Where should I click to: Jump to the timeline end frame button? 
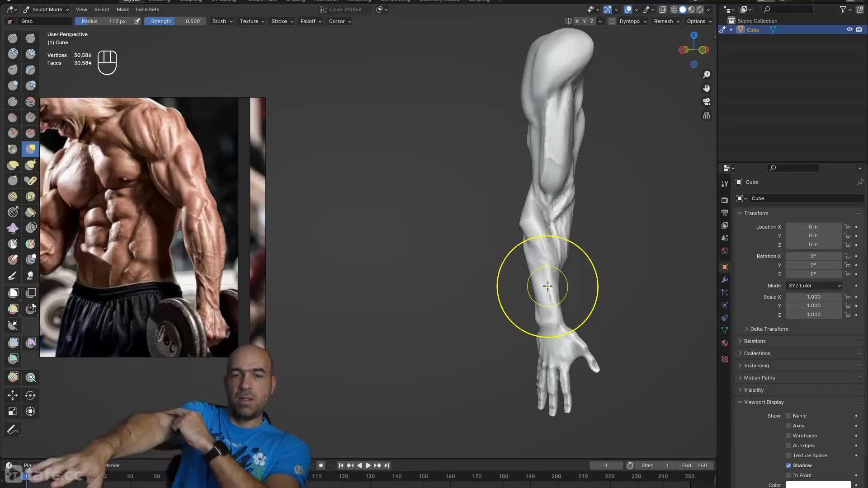pyautogui.click(x=387, y=465)
